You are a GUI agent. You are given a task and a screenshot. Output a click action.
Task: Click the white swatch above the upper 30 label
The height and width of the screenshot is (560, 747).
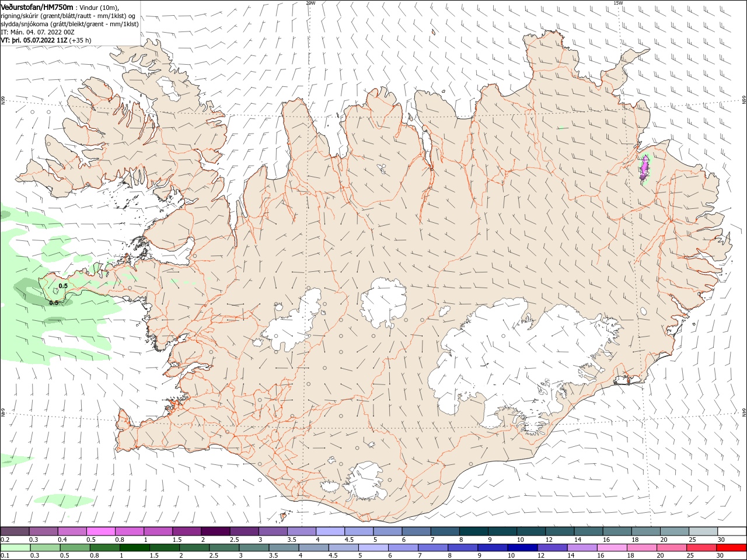[x=732, y=531]
